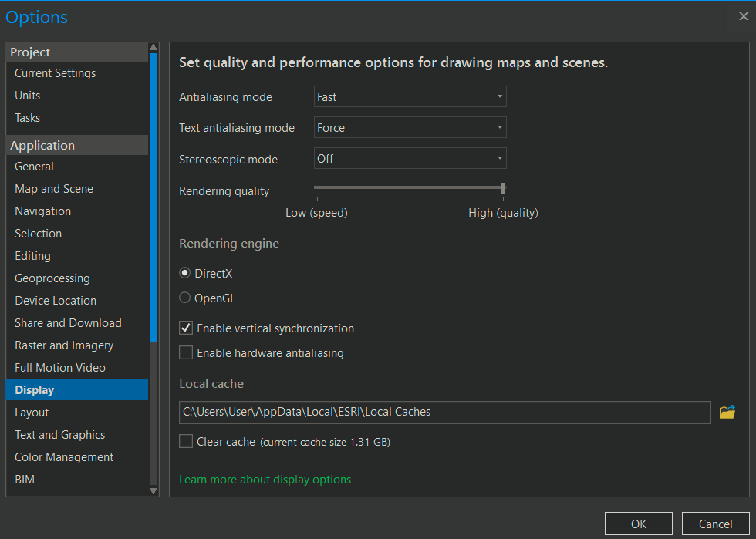Click the sidebar scroll up arrow
Image resolution: width=756 pixels, height=539 pixels.
[x=154, y=48]
